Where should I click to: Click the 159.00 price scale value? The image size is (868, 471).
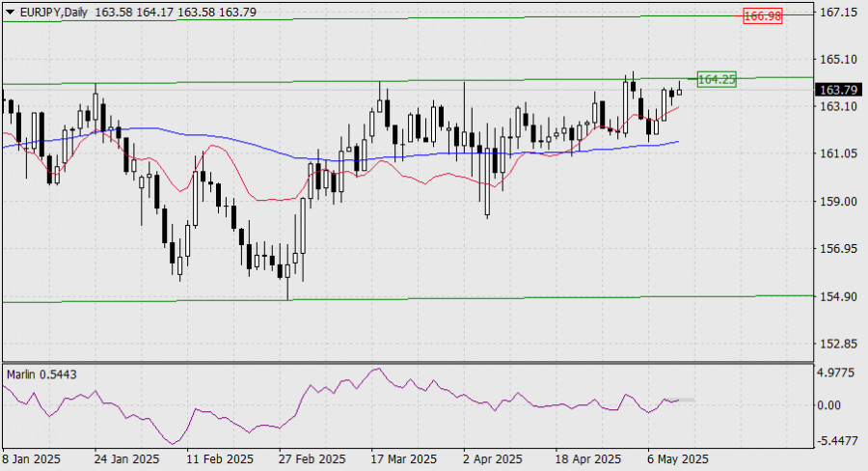[x=838, y=201]
